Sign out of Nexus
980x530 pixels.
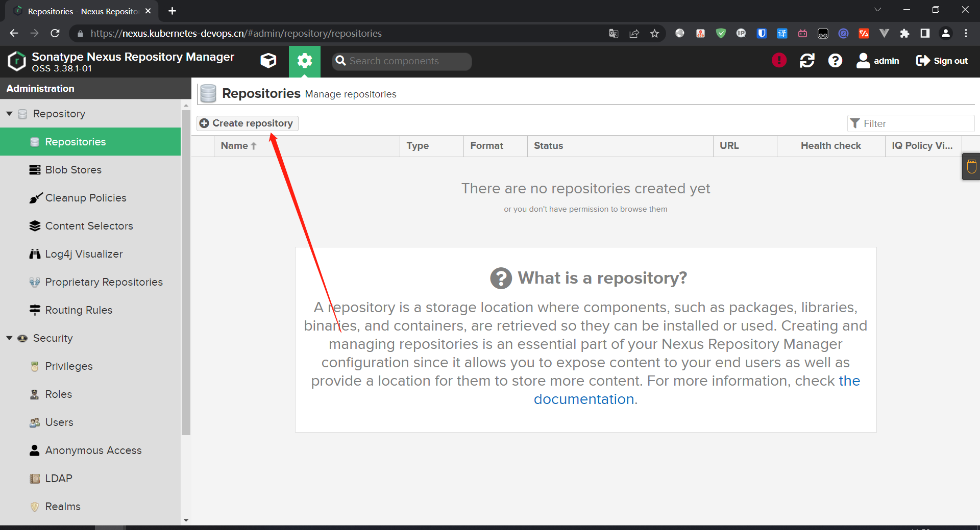tap(942, 61)
